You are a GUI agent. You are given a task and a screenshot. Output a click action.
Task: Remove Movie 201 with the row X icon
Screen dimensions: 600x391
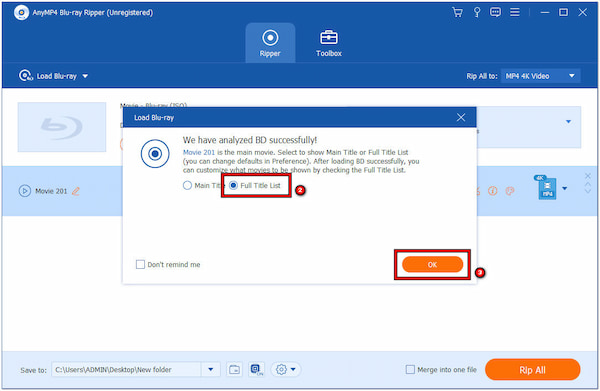pyautogui.click(x=588, y=176)
